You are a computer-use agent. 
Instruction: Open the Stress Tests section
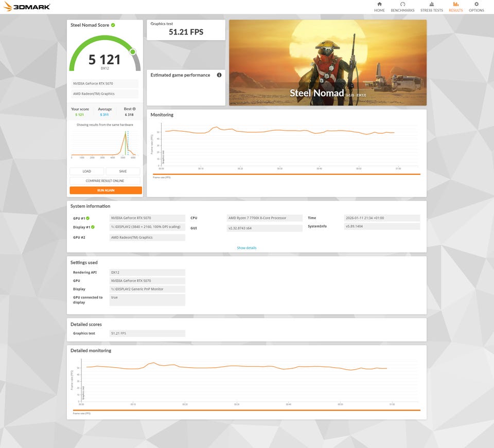click(431, 7)
